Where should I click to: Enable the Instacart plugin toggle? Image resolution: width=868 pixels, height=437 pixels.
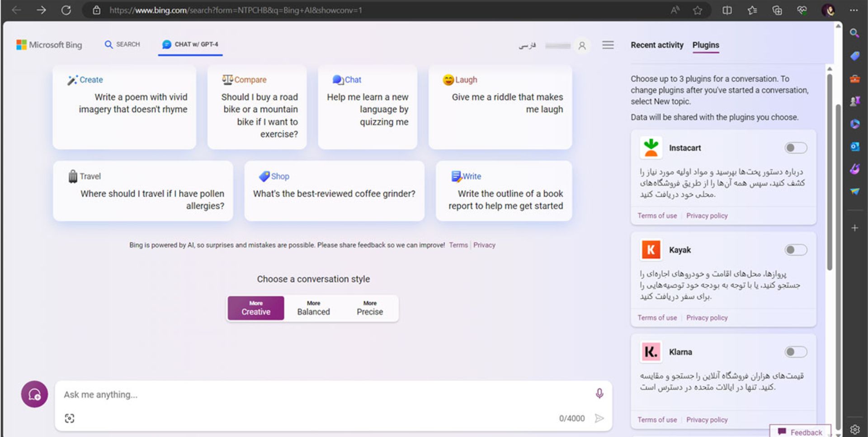(x=795, y=148)
